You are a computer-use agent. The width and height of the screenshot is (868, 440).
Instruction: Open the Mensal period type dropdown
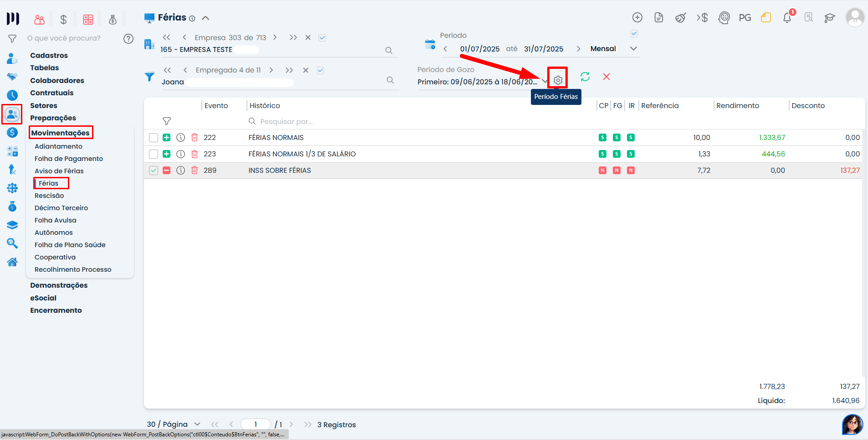click(x=633, y=49)
